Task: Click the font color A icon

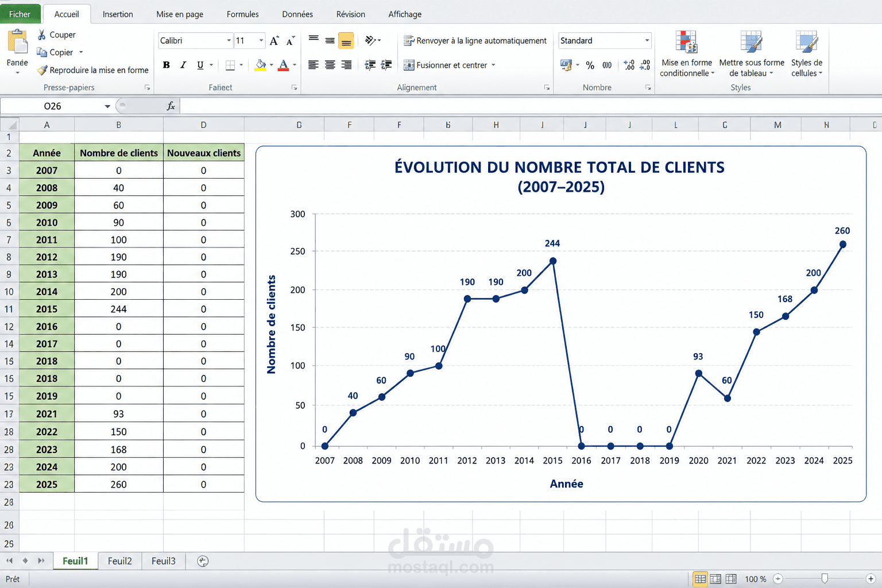Action: [x=283, y=65]
